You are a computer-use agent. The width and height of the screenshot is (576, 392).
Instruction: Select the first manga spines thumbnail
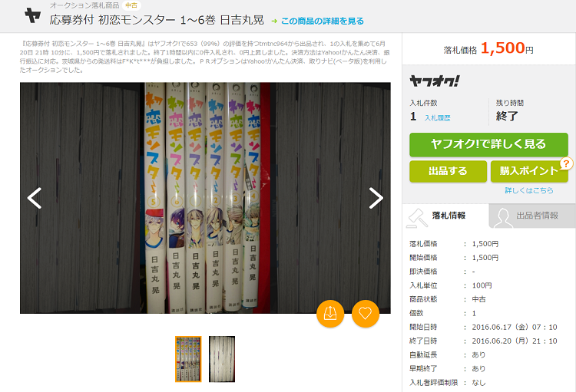(188, 359)
